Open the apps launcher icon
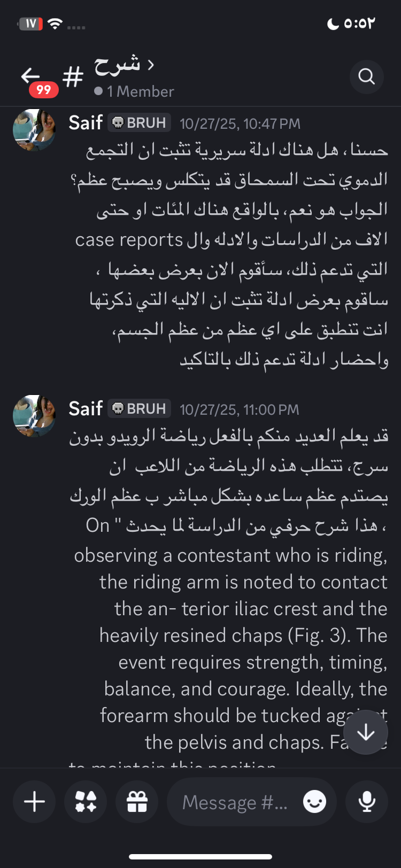The height and width of the screenshot is (868, 401). (x=86, y=802)
